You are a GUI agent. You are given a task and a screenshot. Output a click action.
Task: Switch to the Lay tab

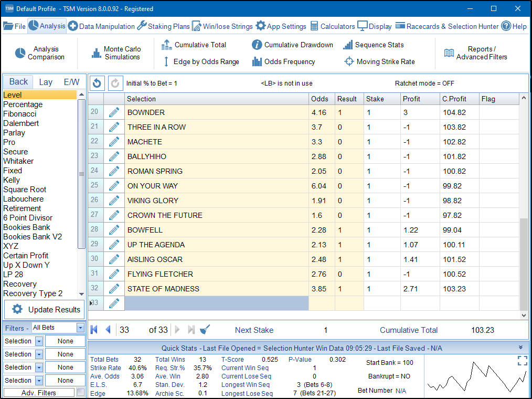46,82
